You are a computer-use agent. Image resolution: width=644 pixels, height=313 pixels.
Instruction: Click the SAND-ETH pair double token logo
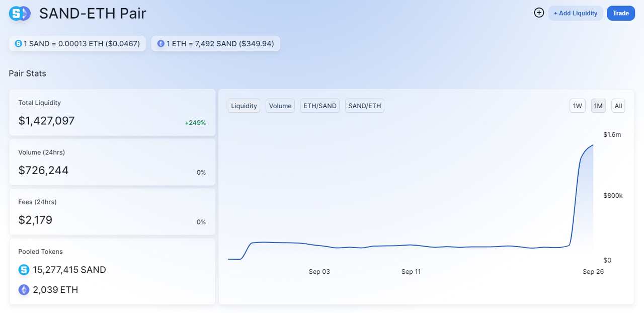(x=20, y=14)
